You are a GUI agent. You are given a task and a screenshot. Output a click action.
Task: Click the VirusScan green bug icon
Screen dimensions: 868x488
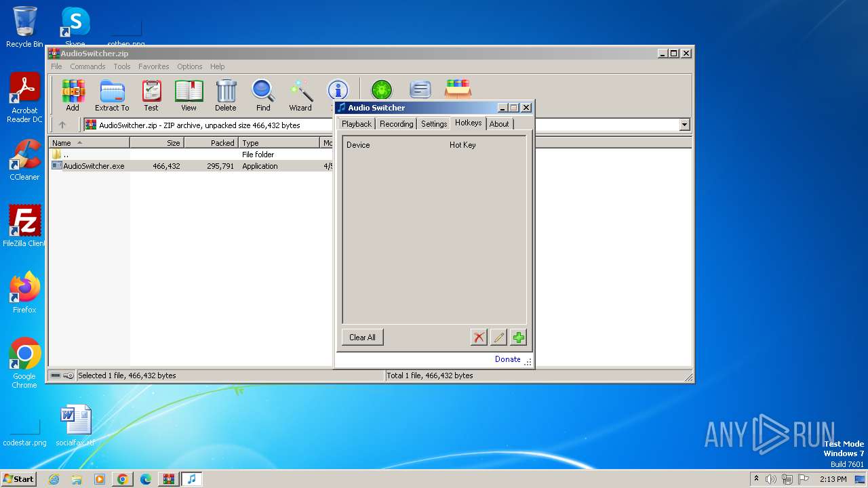(x=382, y=89)
